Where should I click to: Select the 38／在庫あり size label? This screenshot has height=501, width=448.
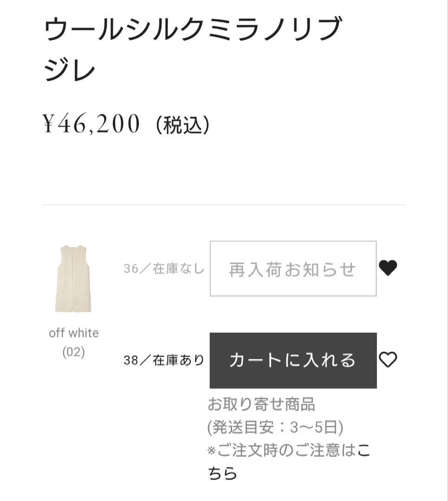pos(164,360)
